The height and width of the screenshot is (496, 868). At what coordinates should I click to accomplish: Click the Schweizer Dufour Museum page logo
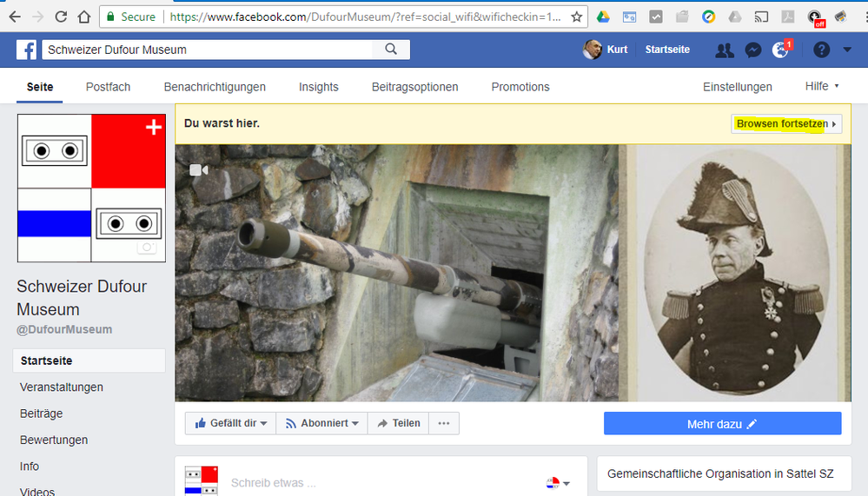pos(91,188)
